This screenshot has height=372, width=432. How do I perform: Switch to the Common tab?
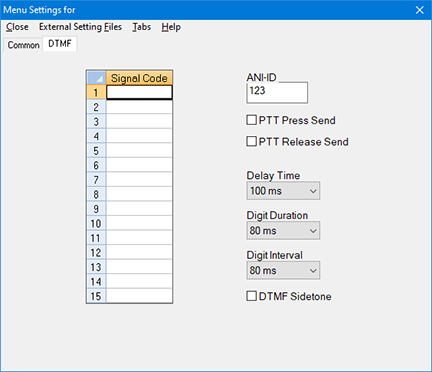tap(23, 45)
